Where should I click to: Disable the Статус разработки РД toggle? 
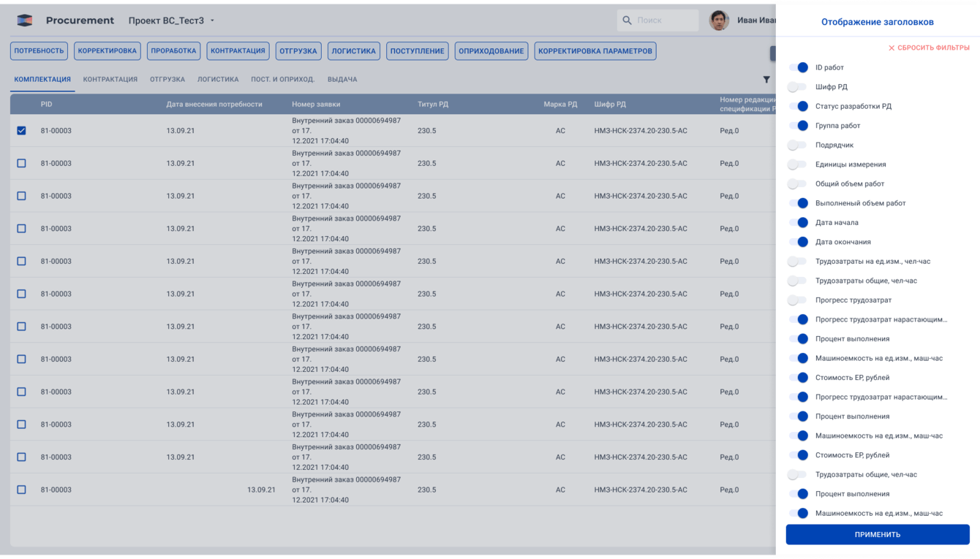pos(798,106)
